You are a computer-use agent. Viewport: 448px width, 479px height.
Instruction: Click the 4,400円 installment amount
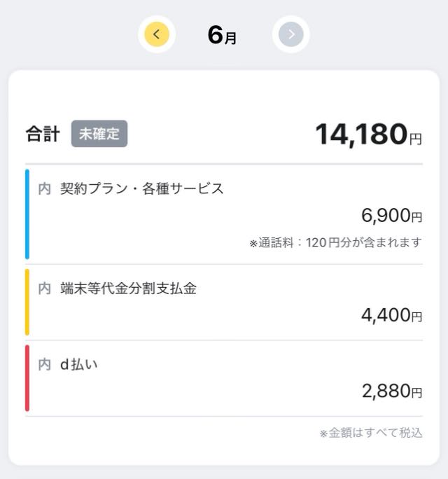392,315
